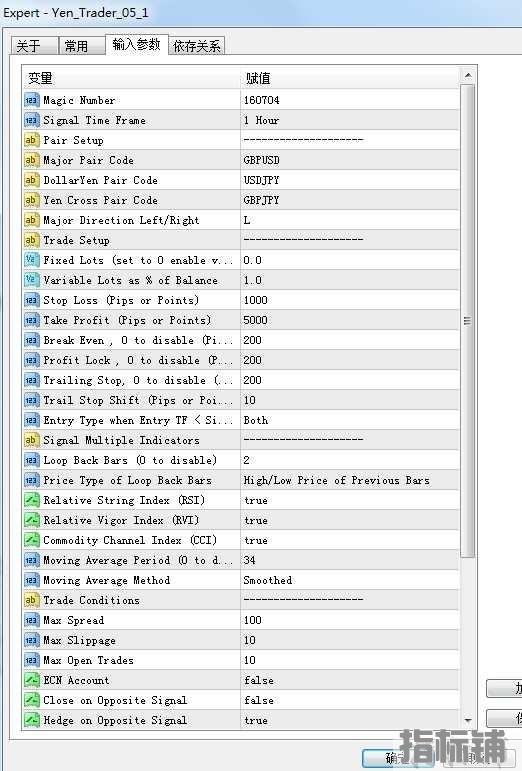Click the ab icon beside Trade Setup
This screenshot has height=771, width=522.
click(31, 240)
